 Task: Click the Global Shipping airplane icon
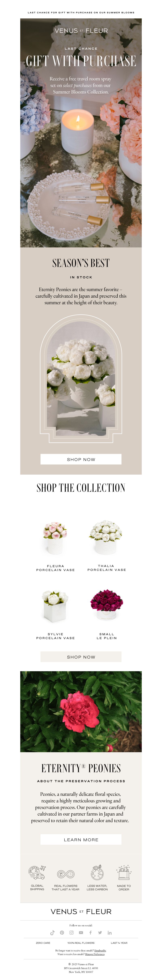coord(37,873)
